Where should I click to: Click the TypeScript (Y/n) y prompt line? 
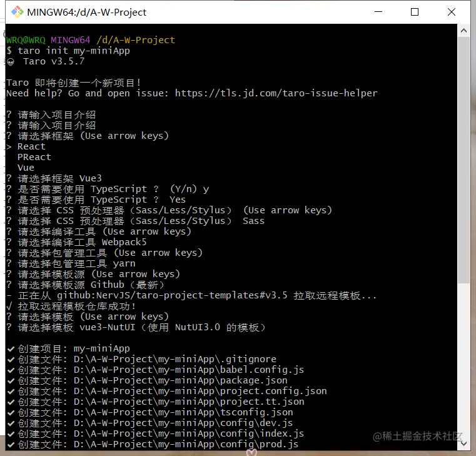pyautogui.click(x=108, y=189)
